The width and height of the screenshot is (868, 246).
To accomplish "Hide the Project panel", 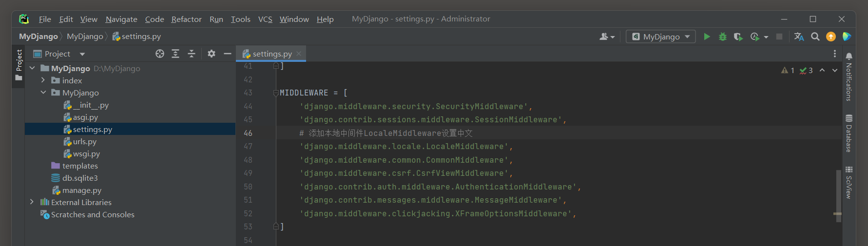I will 227,54.
